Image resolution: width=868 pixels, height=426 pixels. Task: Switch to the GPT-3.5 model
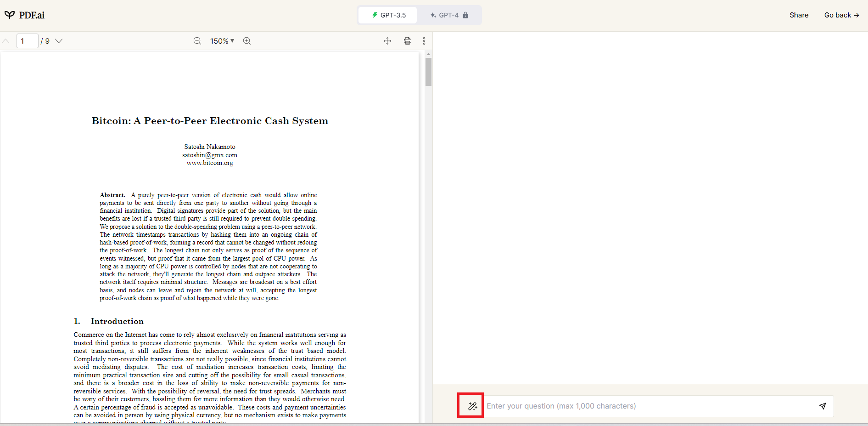388,15
